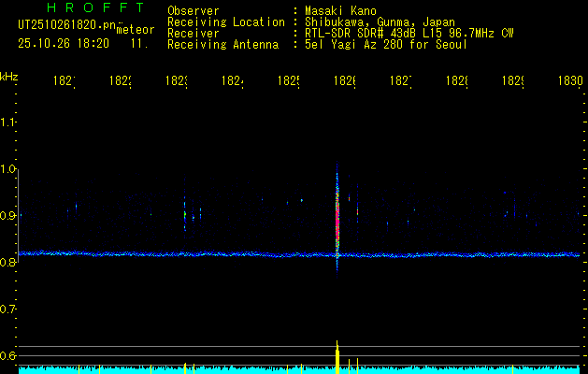
Task: Click the 25.10.26 18:20 timestamp
Action: pyautogui.click(x=64, y=43)
